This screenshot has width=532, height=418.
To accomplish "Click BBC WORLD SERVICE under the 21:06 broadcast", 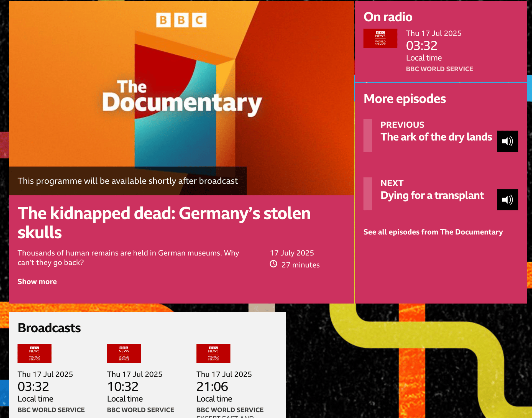I will point(230,410).
